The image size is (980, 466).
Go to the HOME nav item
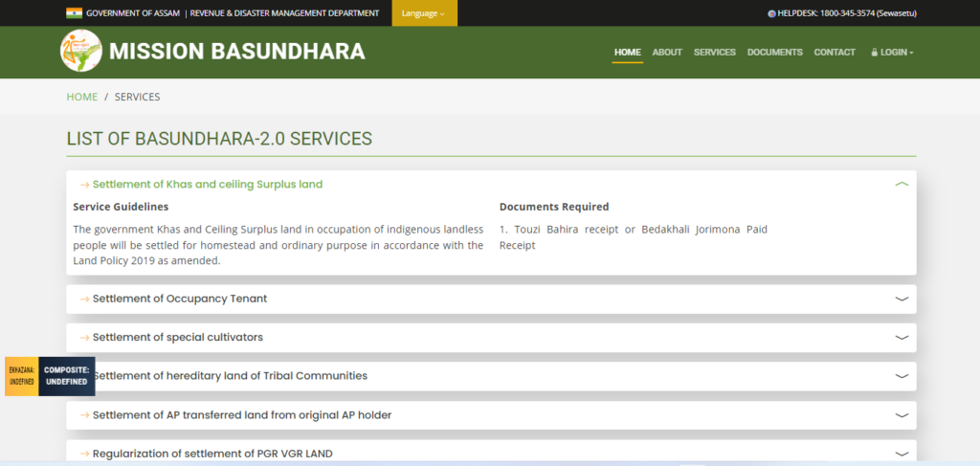point(628,53)
